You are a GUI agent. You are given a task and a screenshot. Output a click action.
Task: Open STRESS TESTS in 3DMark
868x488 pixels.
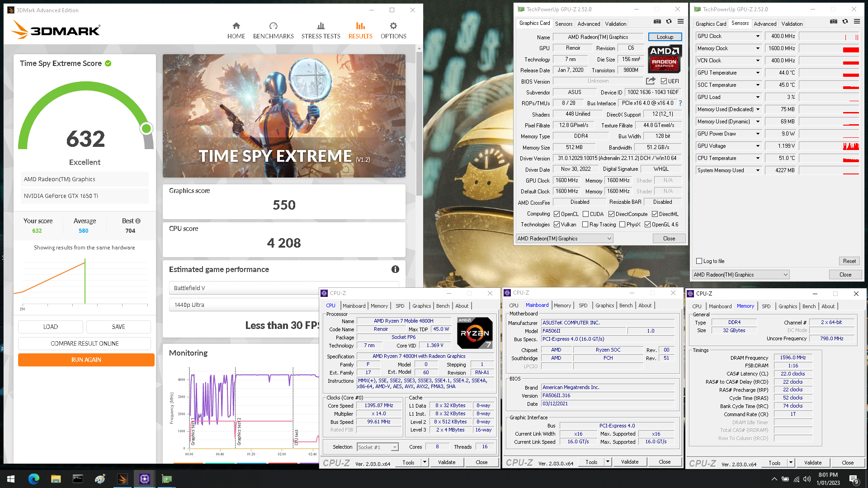click(x=321, y=31)
